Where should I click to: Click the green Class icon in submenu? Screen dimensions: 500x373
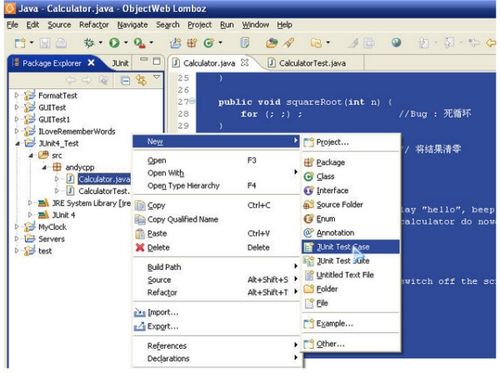coord(309,177)
